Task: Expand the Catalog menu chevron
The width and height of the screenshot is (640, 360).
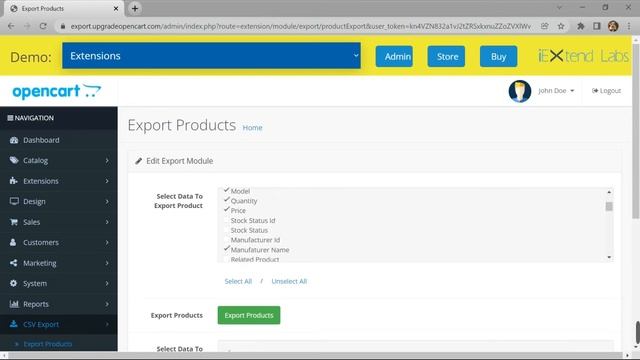Action: coord(107,160)
